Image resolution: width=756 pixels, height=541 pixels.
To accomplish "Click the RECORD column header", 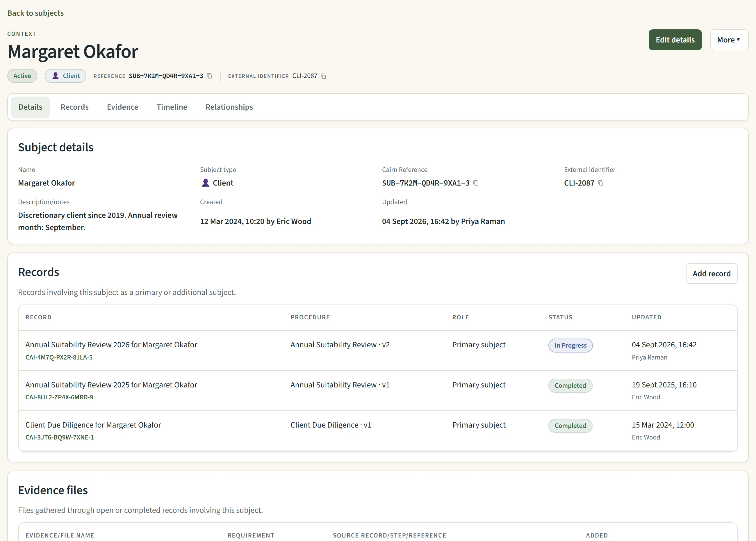I will 38,317.
